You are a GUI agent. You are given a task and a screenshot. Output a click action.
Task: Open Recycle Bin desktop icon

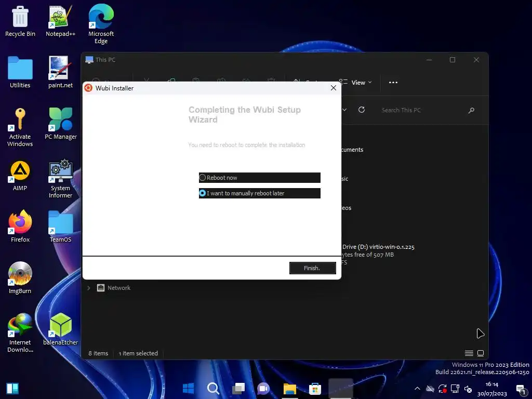(x=20, y=21)
